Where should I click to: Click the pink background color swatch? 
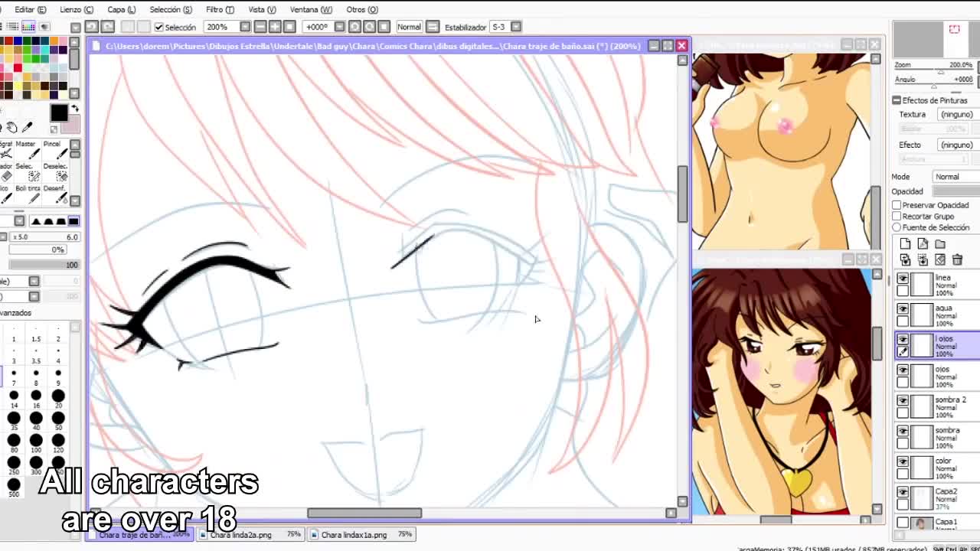[x=71, y=125]
